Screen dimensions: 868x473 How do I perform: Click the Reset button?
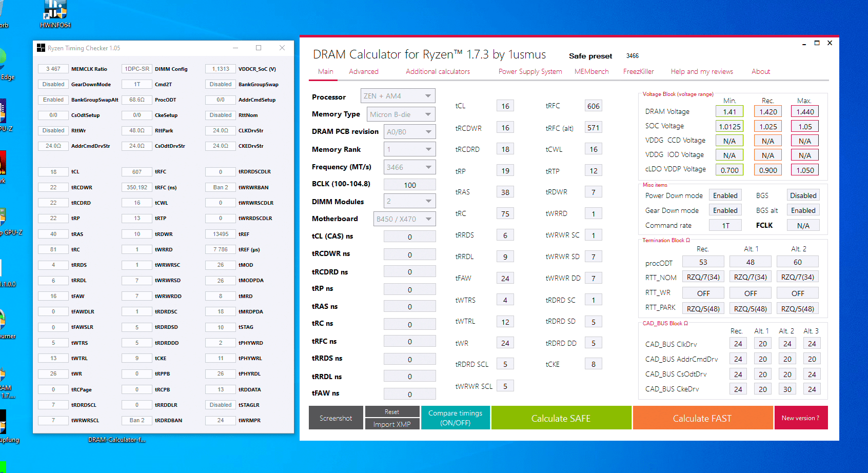coord(392,412)
